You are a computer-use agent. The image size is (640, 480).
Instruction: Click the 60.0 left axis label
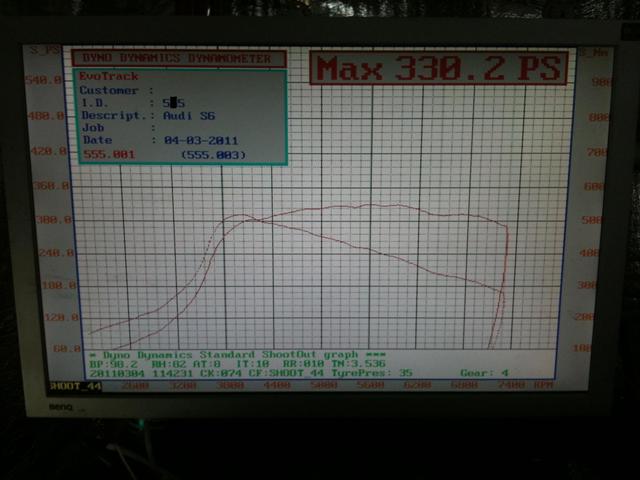(67, 348)
